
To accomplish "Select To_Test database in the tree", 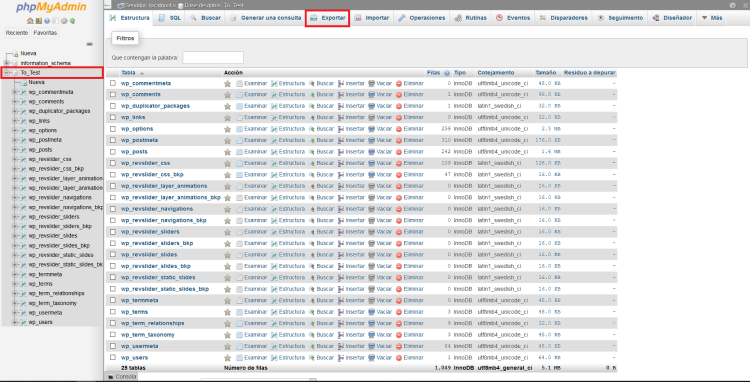I will coord(31,73).
